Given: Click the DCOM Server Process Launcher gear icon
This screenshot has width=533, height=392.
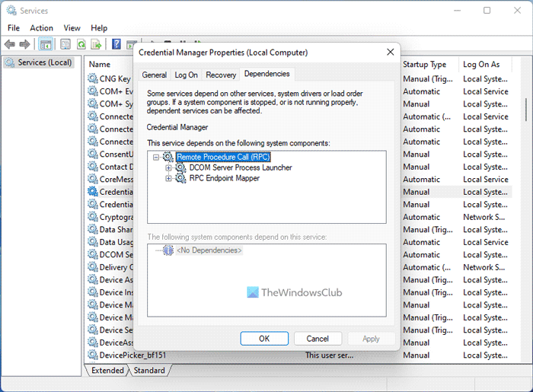Looking at the screenshot, I should click(180, 167).
